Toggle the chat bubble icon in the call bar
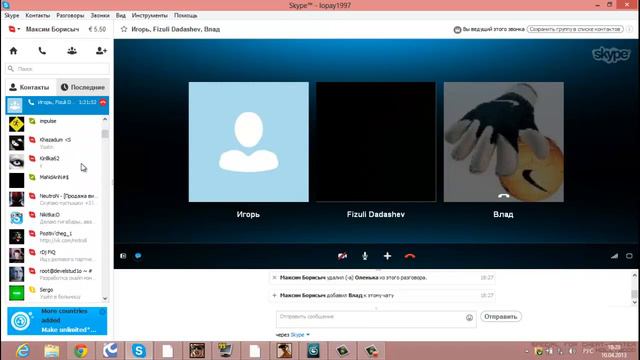Image resolution: width=640 pixels, height=360 pixels. 138,256
